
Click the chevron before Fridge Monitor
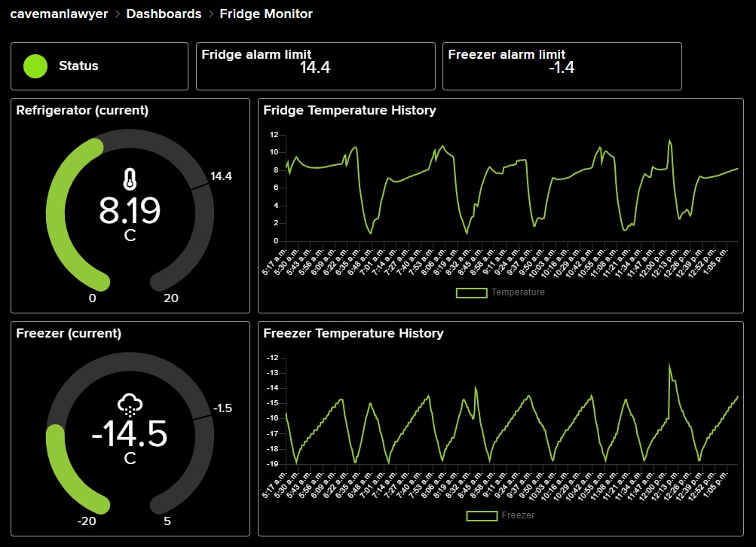tap(211, 14)
